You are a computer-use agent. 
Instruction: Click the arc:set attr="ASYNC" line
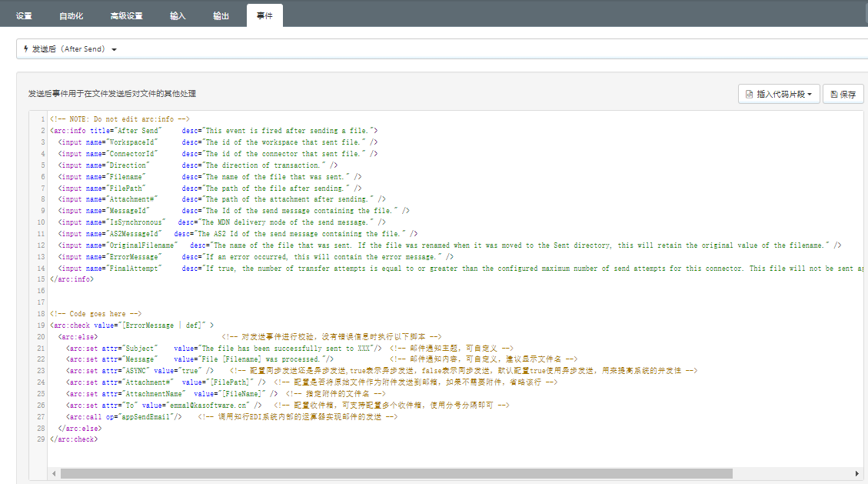(x=381, y=371)
